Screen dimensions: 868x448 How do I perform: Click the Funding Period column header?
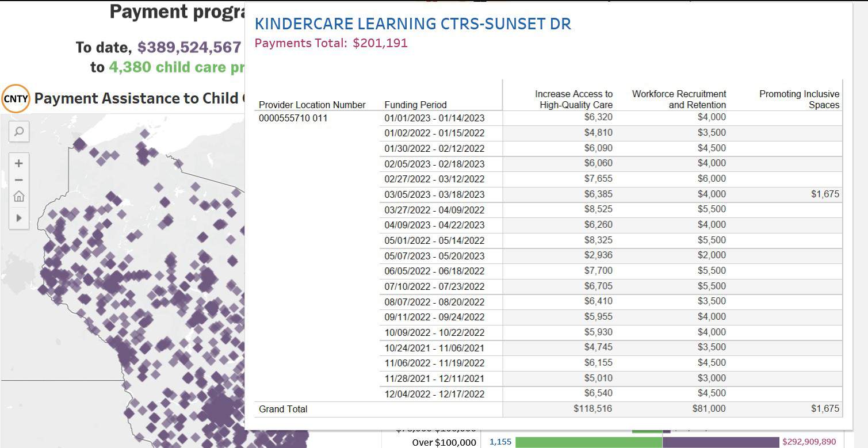(x=415, y=105)
